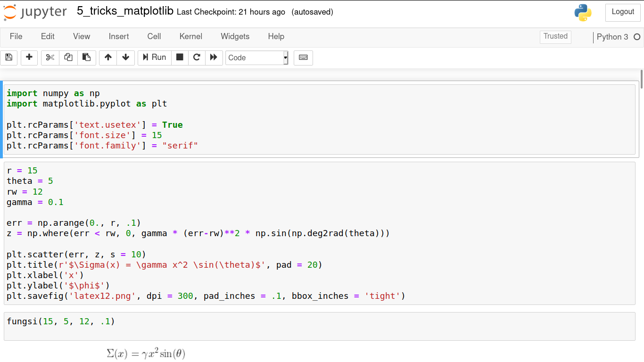Viewport: 644px width, 362px height.
Task: Expand the Cell menu
Action: (x=154, y=36)
